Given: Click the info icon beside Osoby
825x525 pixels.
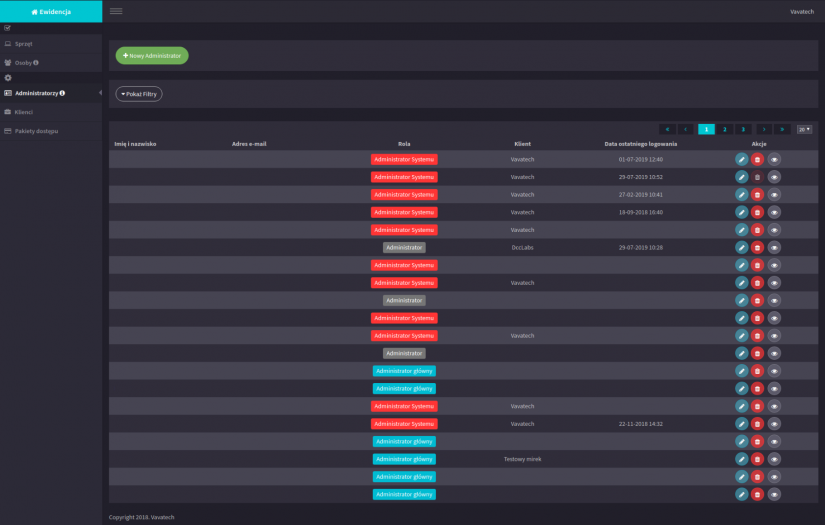Looking at the screenshot, I should tap(36, 63).
